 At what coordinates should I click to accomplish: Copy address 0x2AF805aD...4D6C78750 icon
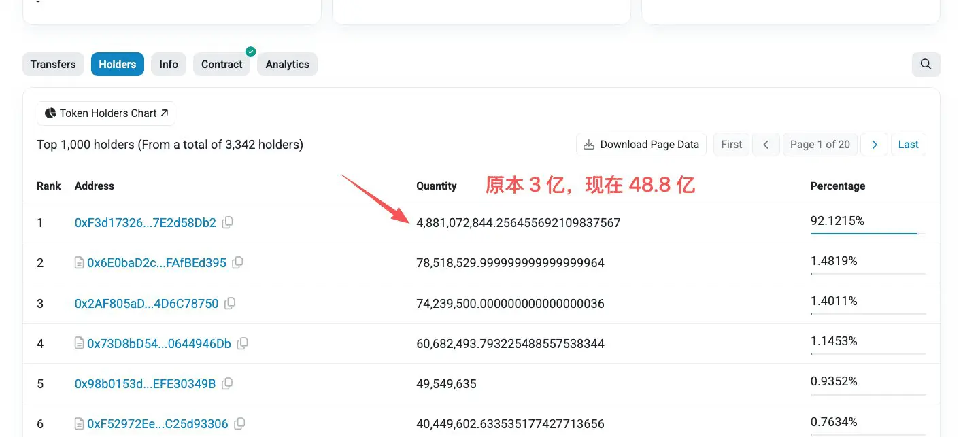(230, 303)
